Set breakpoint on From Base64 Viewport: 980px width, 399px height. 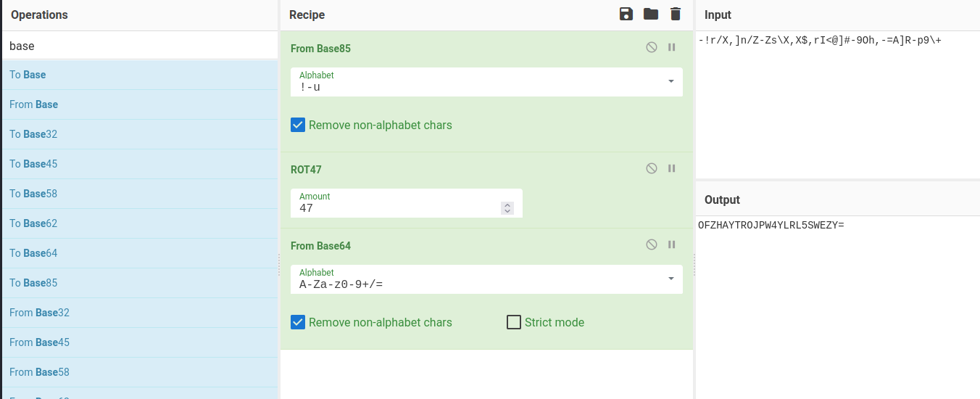(672, 245)
